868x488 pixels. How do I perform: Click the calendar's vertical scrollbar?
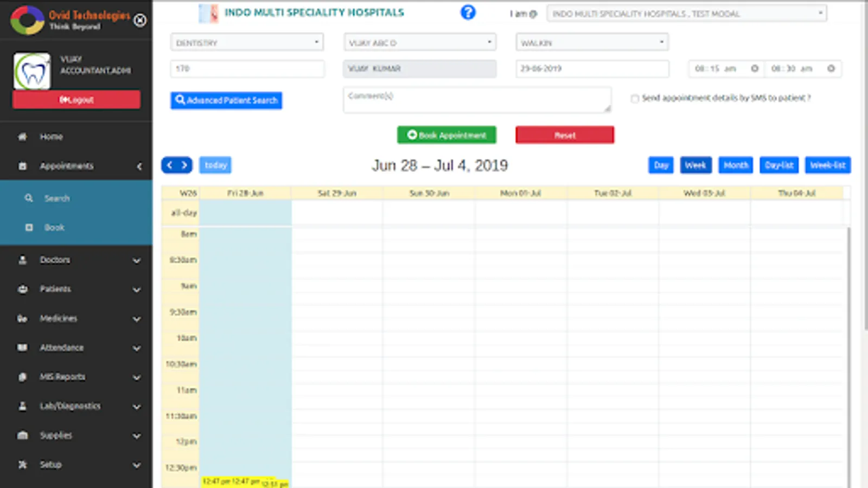848,358
